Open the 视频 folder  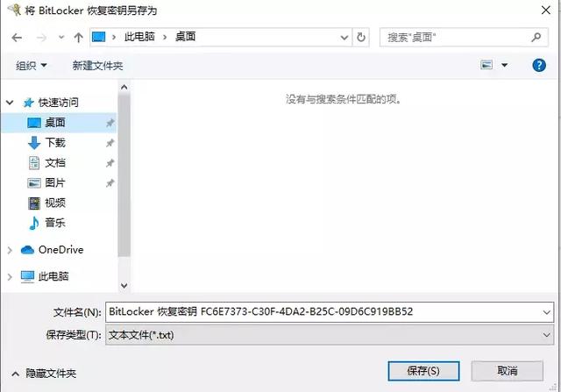click(54, 203)
